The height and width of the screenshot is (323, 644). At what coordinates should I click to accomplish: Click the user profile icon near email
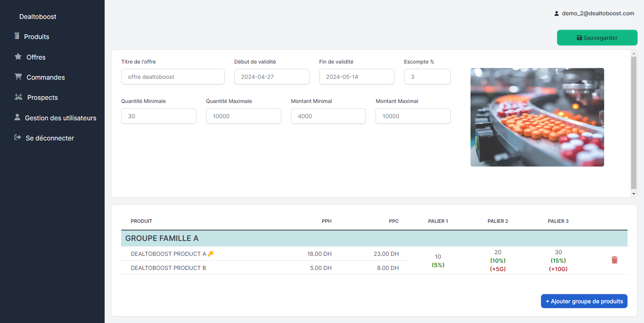(557, 14)
